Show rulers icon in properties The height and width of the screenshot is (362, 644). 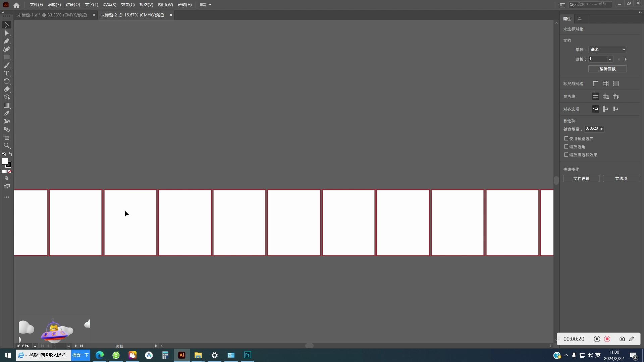pyautogui.click(x=596, y=84)
